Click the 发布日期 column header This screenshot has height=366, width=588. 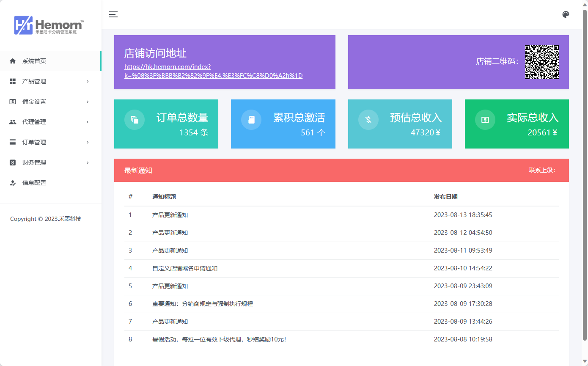click(445, 197)
